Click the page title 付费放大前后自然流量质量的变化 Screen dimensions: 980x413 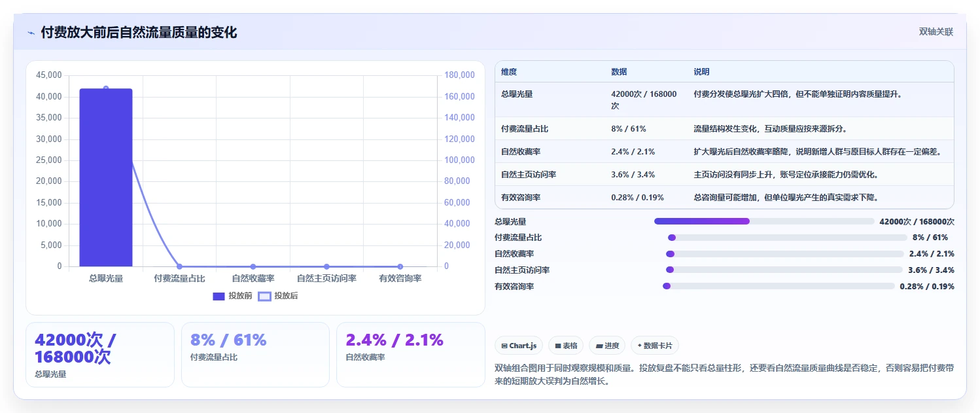(139, 32)
